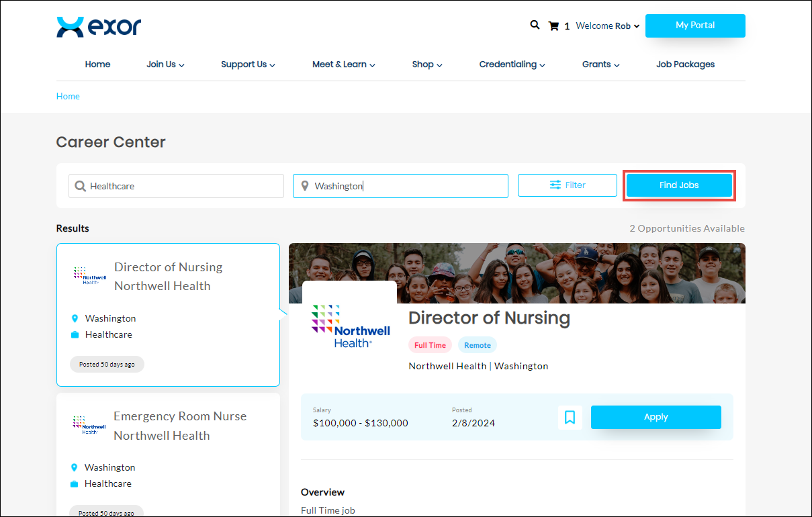
Task: Open the shopping cart icon
Action: (x=553, y=26)
